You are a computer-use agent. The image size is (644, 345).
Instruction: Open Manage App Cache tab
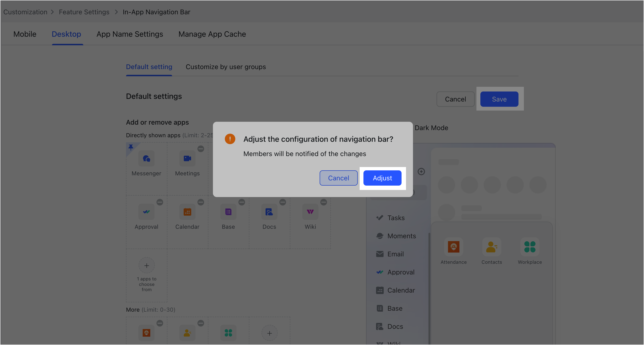(x=212, y=34)
